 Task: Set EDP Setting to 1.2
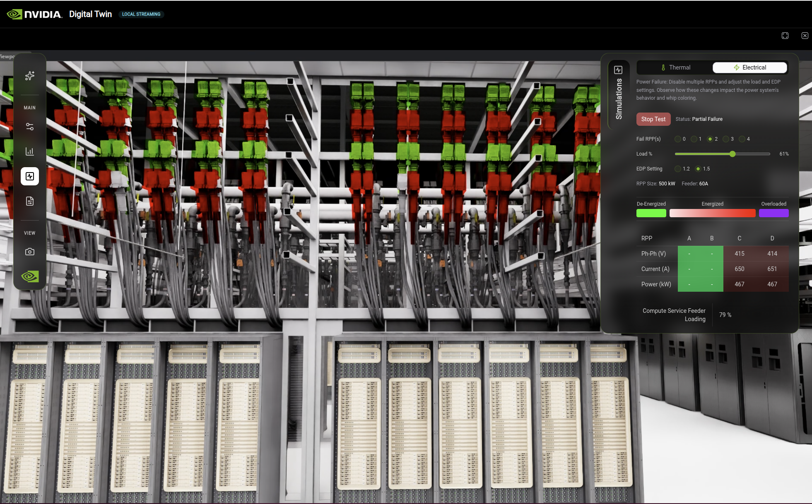[x=678, y=169]
